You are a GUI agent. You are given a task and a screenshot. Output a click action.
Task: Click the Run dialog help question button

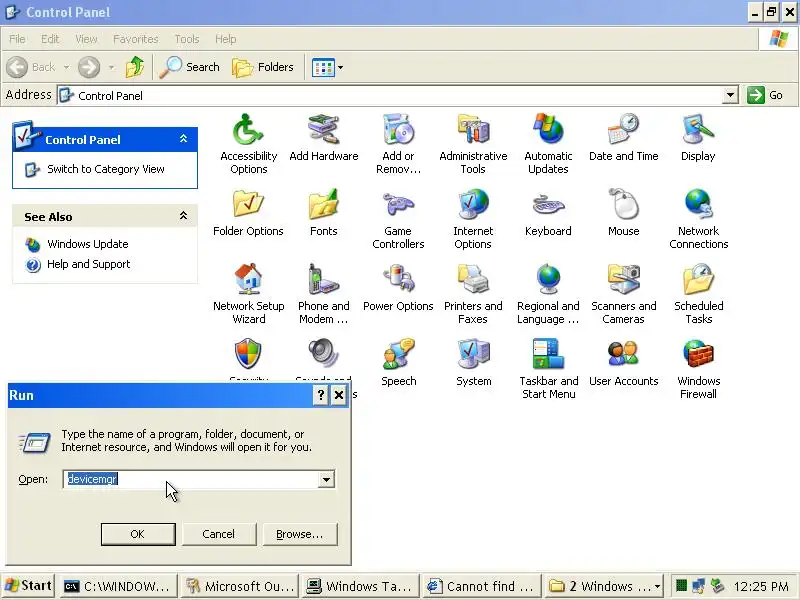click(320, 395)
